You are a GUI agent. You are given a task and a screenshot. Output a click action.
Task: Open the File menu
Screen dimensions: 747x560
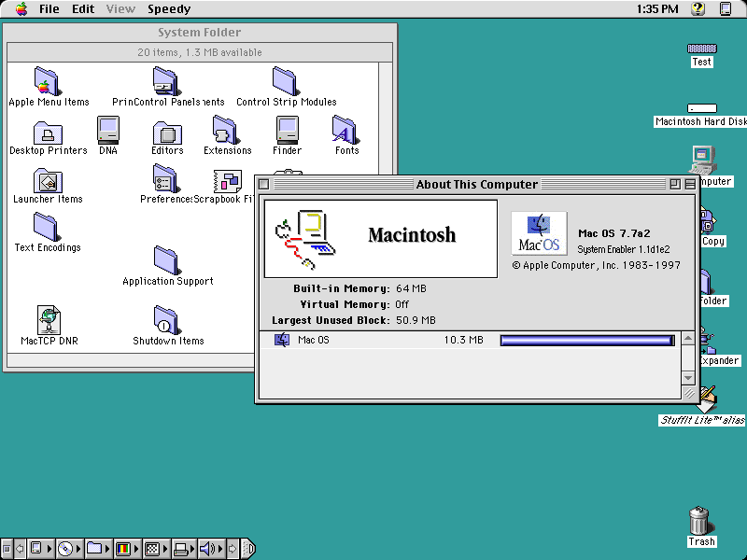(49, 8)
